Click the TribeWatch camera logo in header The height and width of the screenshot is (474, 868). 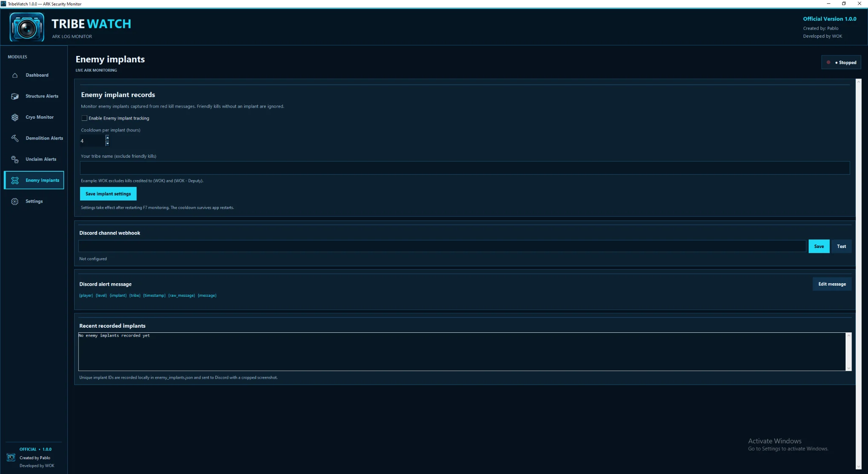27,27
